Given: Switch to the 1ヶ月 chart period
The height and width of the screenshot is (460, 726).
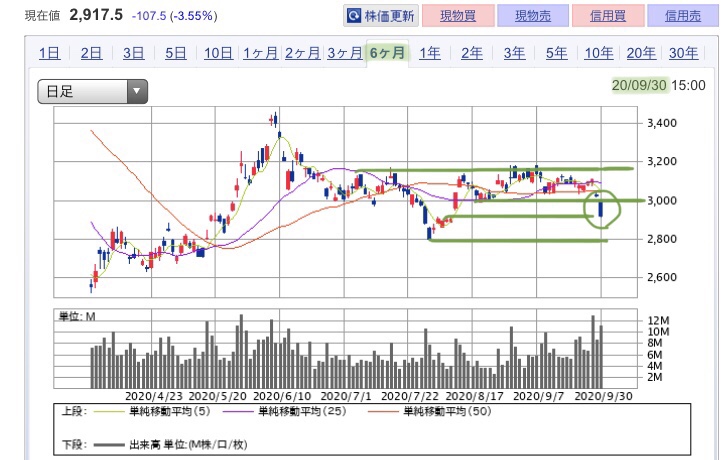Looking at the screenshot, I should coord(261,53).
